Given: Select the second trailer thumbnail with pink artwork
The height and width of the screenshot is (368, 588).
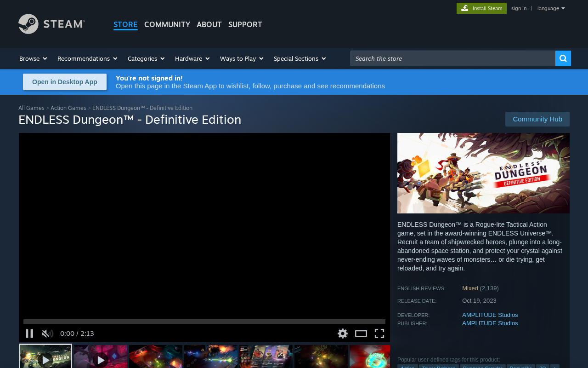Looking at the screenshot, I should (101, 356).
